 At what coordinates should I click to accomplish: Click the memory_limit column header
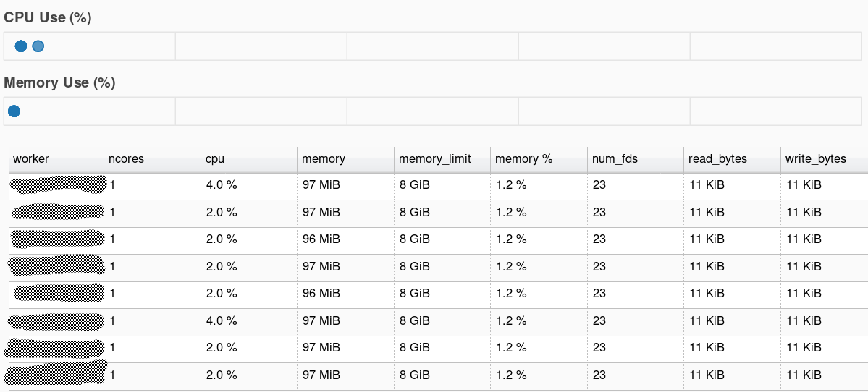(435, 159)
